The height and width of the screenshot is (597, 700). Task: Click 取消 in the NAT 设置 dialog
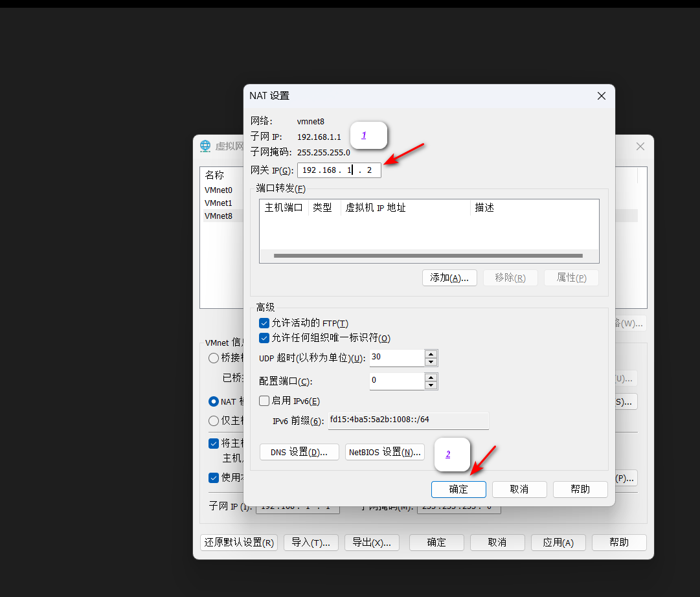519,490
